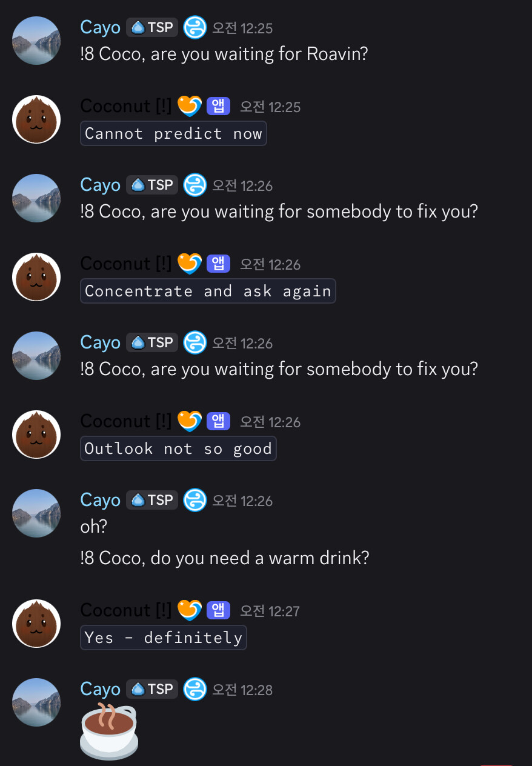Open Coconut's avatar beside "Cannot predict now"
The width and height of the screenshot is (532, 766).
click(x=36, y=119)
